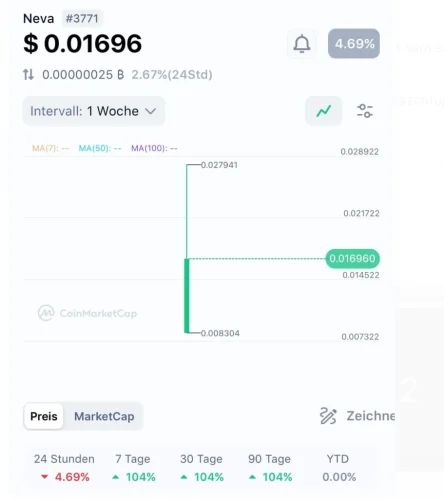The height and width of the screenshot is (500, 444).
Task: Click the #3771 rank tag
Action: point(82,18)
